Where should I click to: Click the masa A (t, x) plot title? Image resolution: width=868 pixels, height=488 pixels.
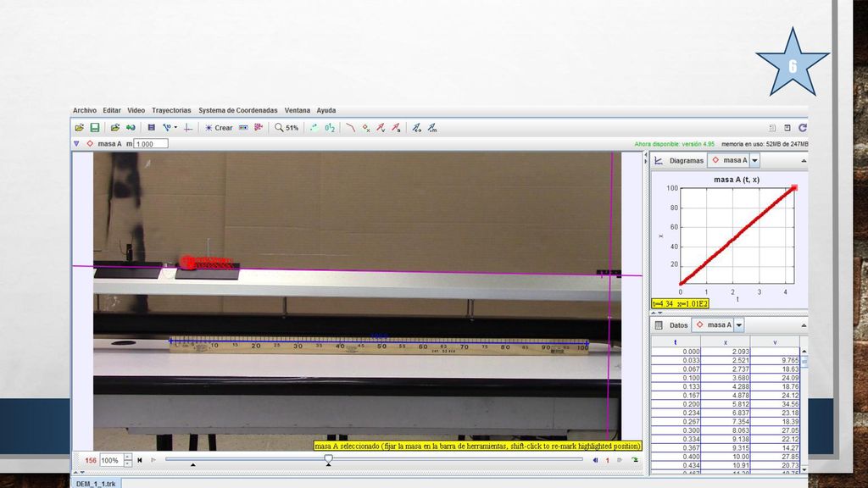[737, 180]
